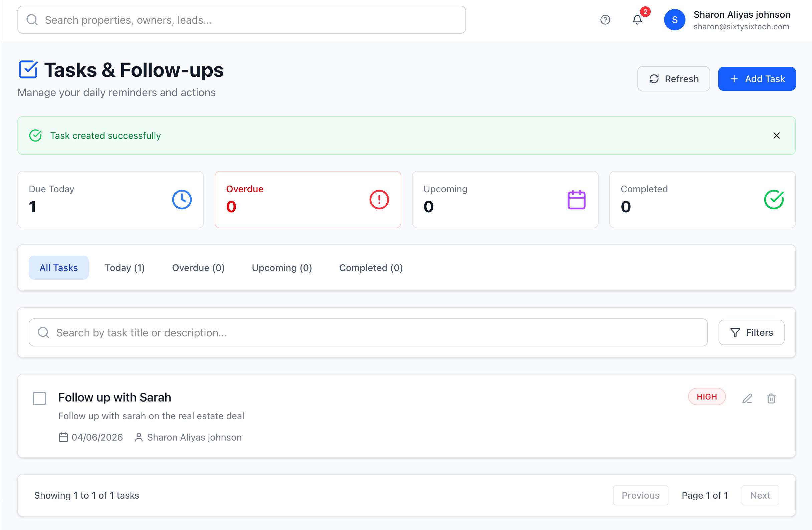Viewport: 812px width, 530px height.
Task: Add a new task
Action: point(756,79)
